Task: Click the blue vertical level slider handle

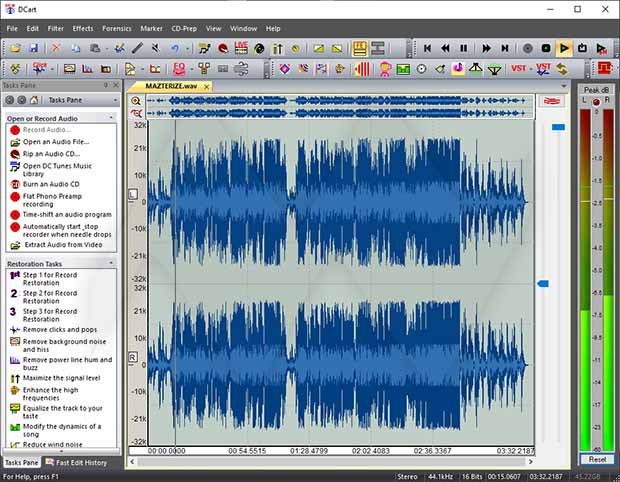Action: (x=558, y=127)
